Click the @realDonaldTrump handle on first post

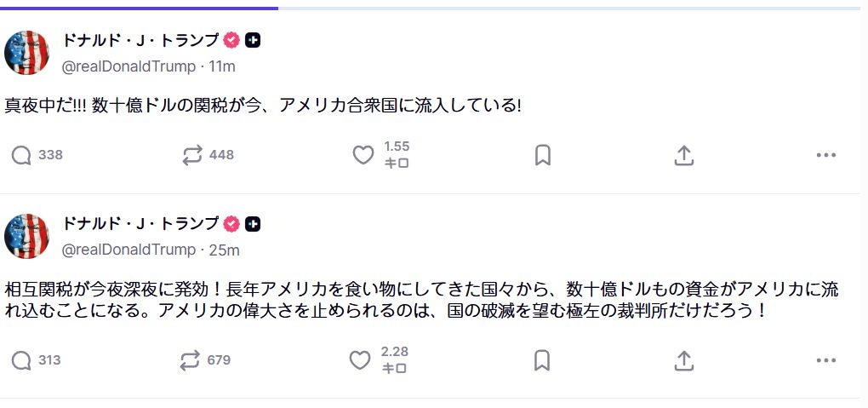(x=128, y=66)
